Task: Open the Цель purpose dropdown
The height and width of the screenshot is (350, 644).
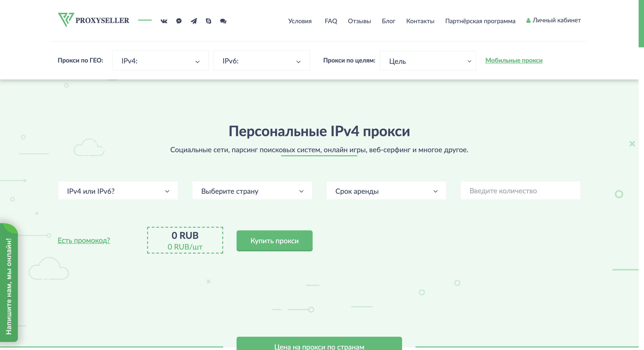Action: (428, 61)
